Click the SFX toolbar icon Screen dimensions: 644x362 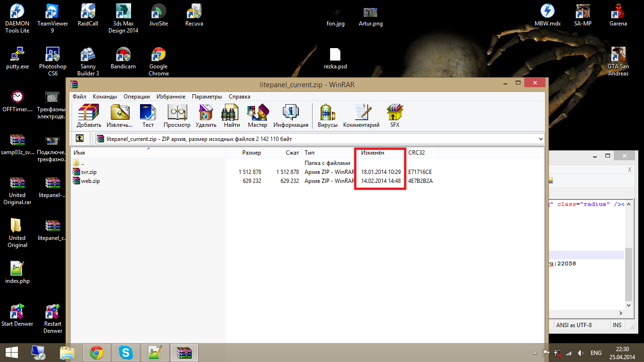(395, 116)
